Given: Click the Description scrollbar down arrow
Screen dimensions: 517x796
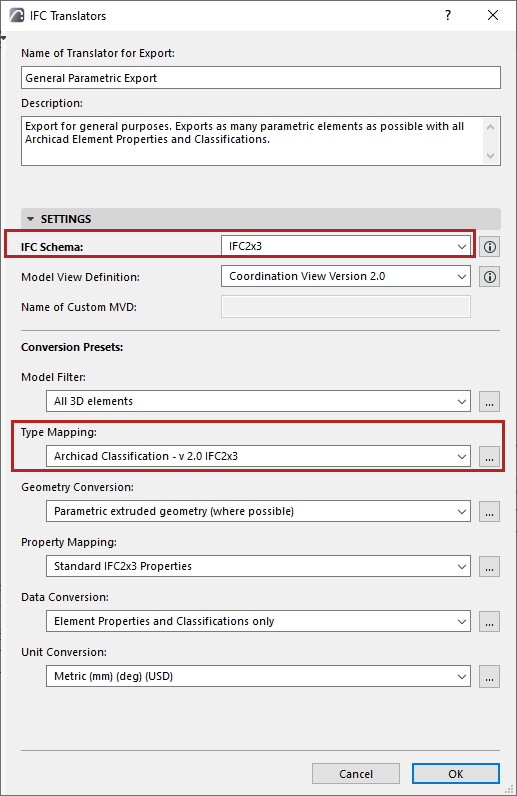Looking at the screenshot, I should pyautogui.click(x=491, y=155).
